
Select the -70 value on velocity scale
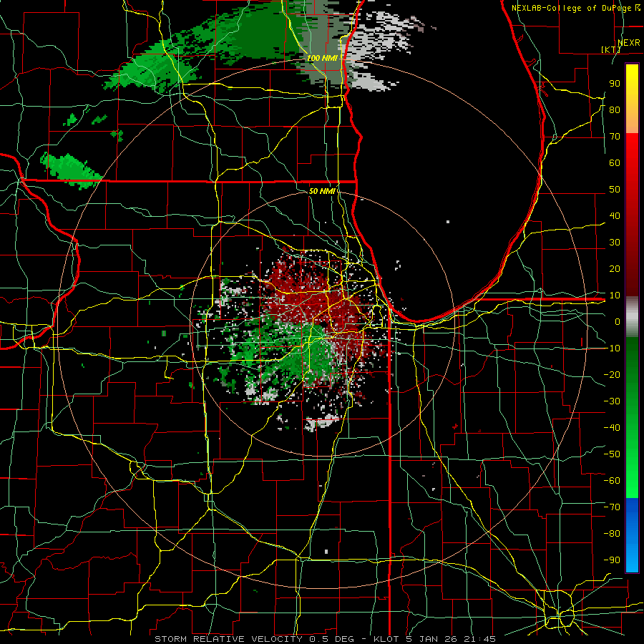point(612,507)
